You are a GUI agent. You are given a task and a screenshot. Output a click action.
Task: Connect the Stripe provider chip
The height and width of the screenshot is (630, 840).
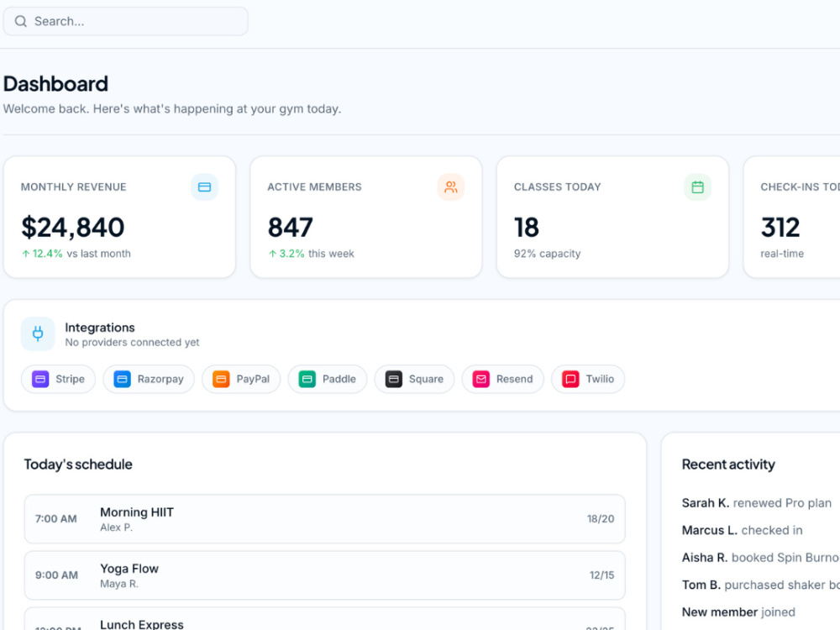click(x=59, y=379)
